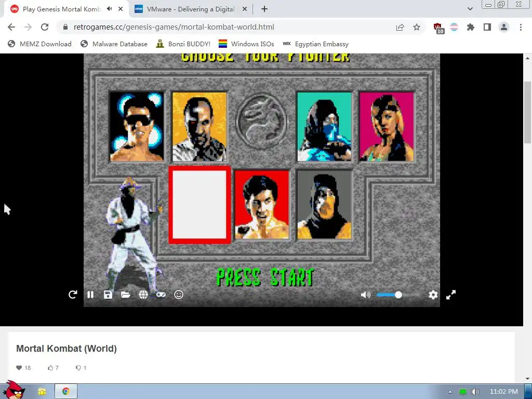Show hidden tray icons arrow
Viewport: 532px width, 399px height.
pyautogui.click(x=450, y=392)
